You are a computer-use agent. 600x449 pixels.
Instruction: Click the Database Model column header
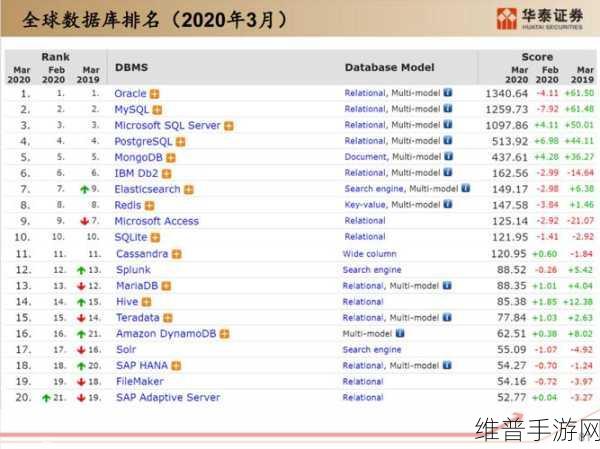tap(390, 67)
